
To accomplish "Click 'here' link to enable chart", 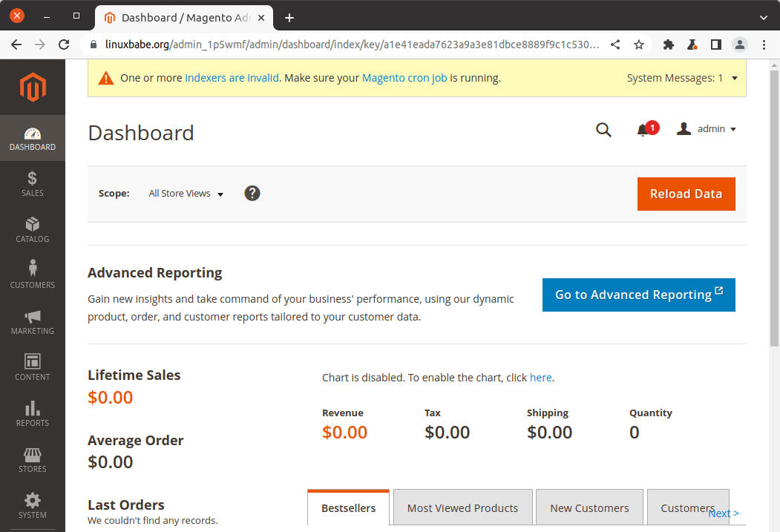I will tap(540, 378).
